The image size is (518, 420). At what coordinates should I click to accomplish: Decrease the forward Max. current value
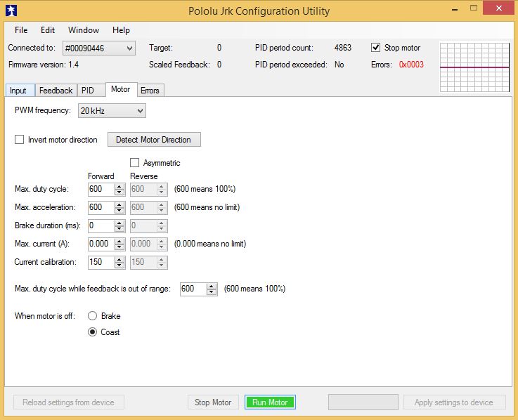[119, 247]
